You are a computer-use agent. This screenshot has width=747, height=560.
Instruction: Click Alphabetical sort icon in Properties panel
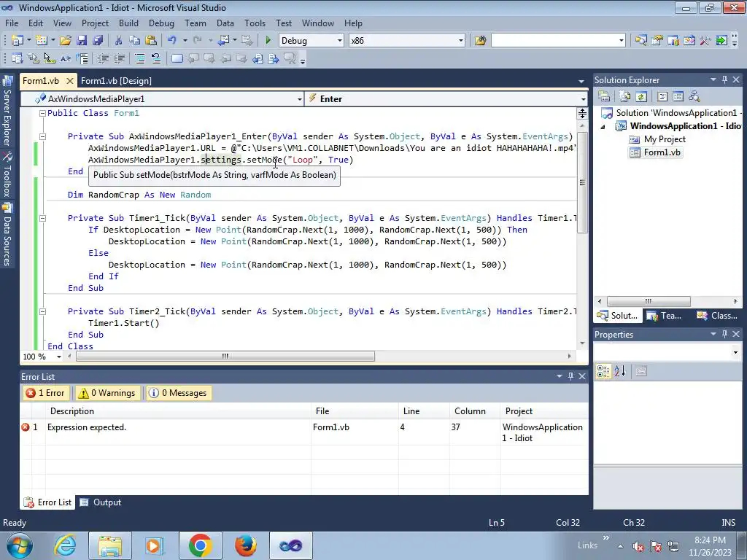click(x=620, y=371)
